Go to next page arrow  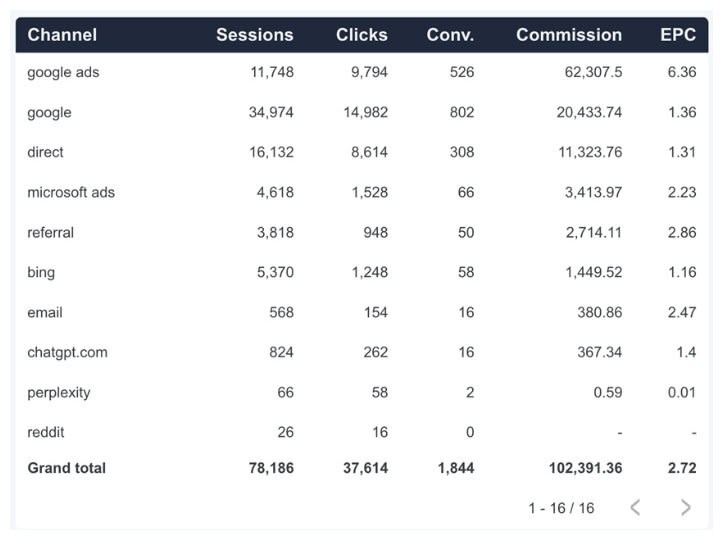pyautogui.click(x=685, y=508)
